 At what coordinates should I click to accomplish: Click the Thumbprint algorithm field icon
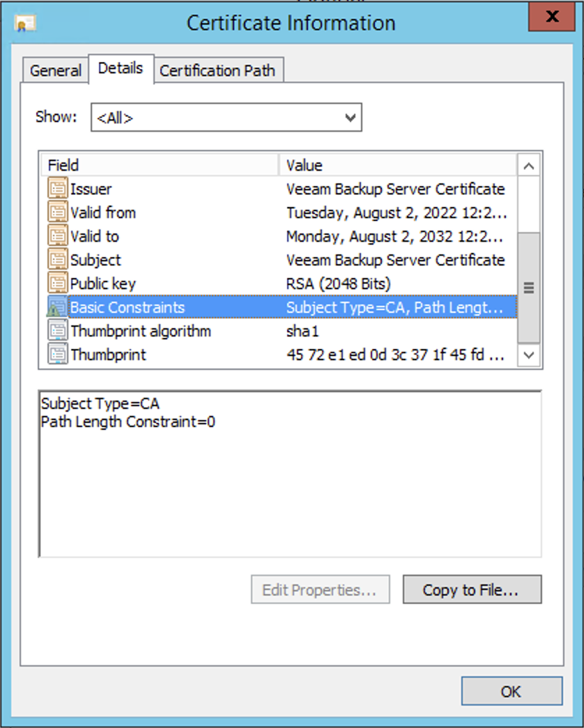click(x=58, y=331)
